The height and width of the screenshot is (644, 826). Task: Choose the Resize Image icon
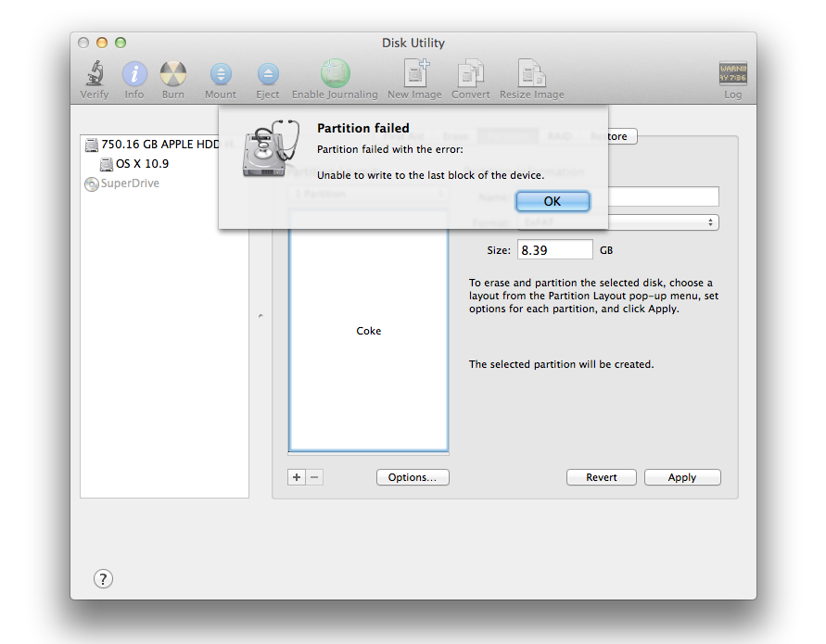click(531, 74)
